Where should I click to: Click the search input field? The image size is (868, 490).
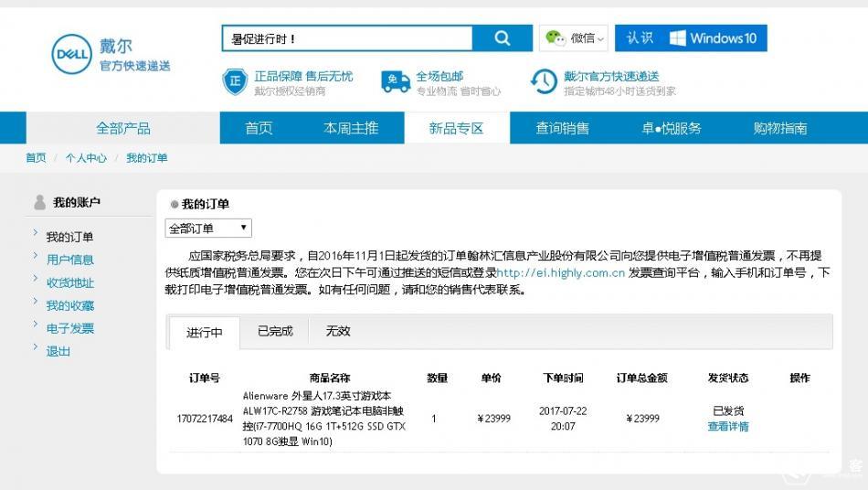[347, 38]
